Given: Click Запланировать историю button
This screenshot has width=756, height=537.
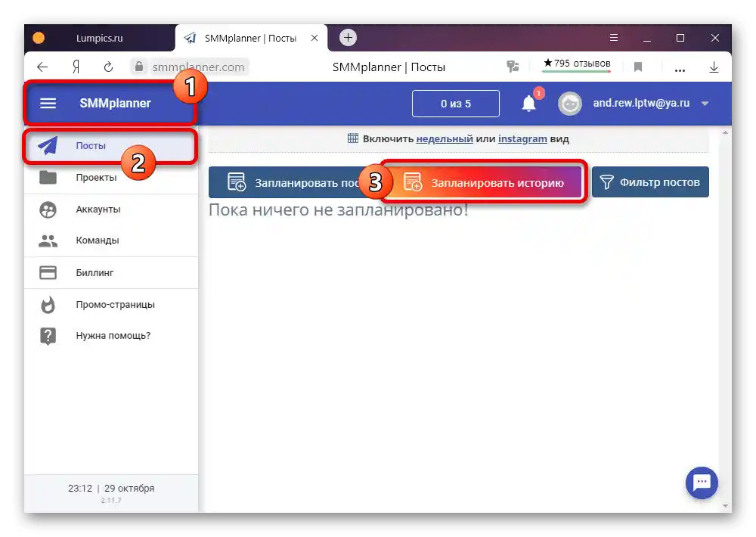Looking at the screenshot, I should pyautogui.click(x=483, y=182).
